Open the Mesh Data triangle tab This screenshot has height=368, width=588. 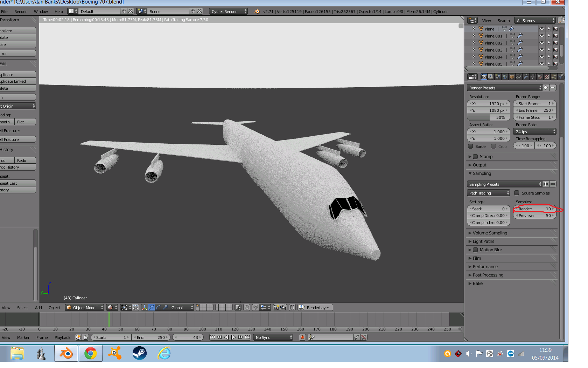(533, 77)
